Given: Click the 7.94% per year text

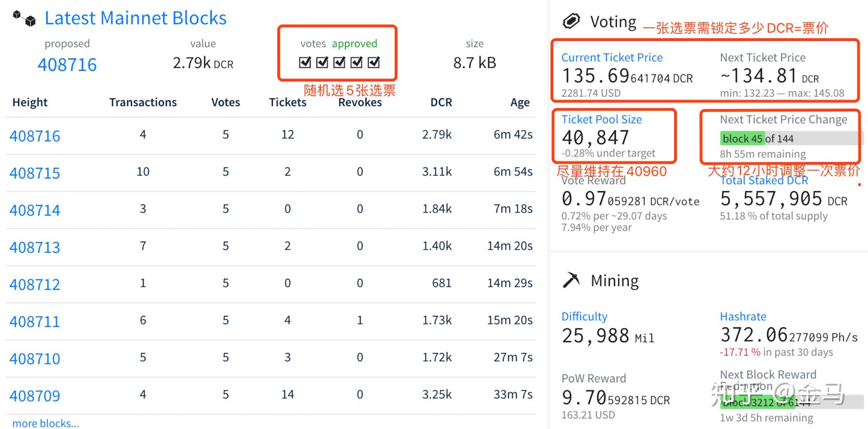Looking at the screenshot, I should click(596, 227).
